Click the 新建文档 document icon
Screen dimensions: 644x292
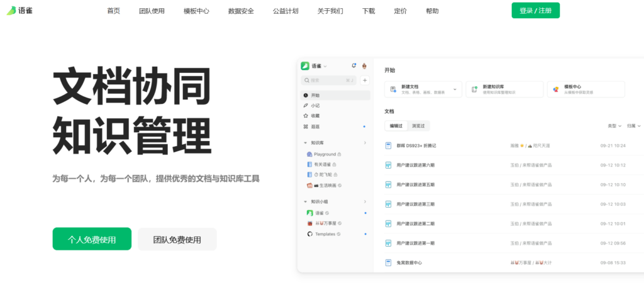point(394,89)
